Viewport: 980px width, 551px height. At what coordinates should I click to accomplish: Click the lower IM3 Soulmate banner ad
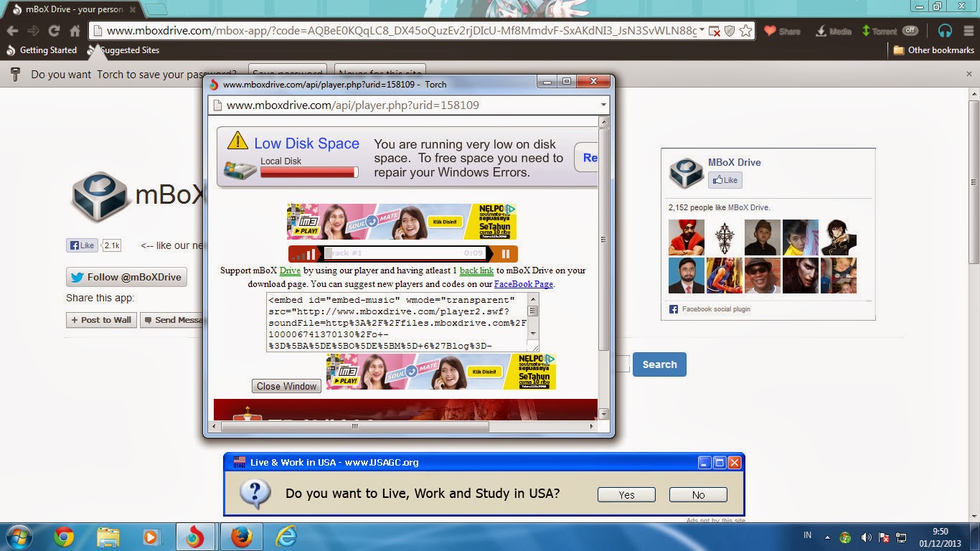pos(440,372)
